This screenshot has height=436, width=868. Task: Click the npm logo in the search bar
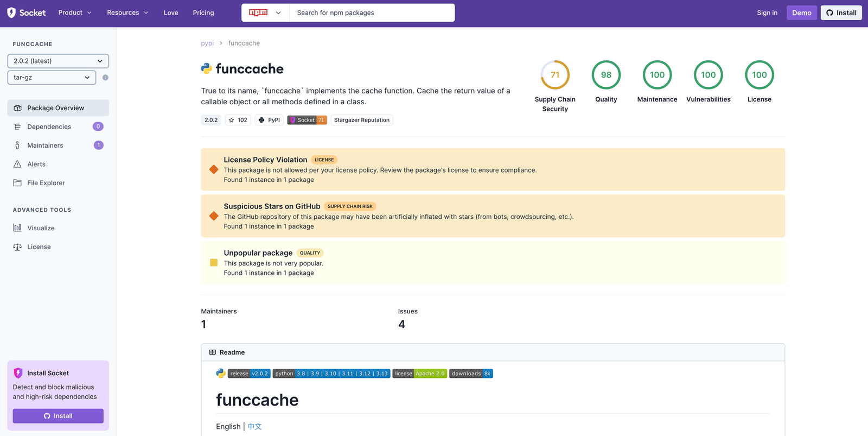(258, 12)
